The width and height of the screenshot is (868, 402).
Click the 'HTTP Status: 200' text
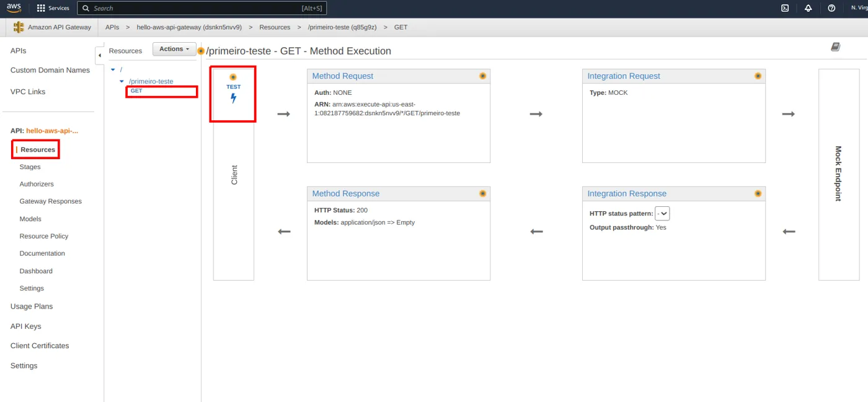click(341, 211)
